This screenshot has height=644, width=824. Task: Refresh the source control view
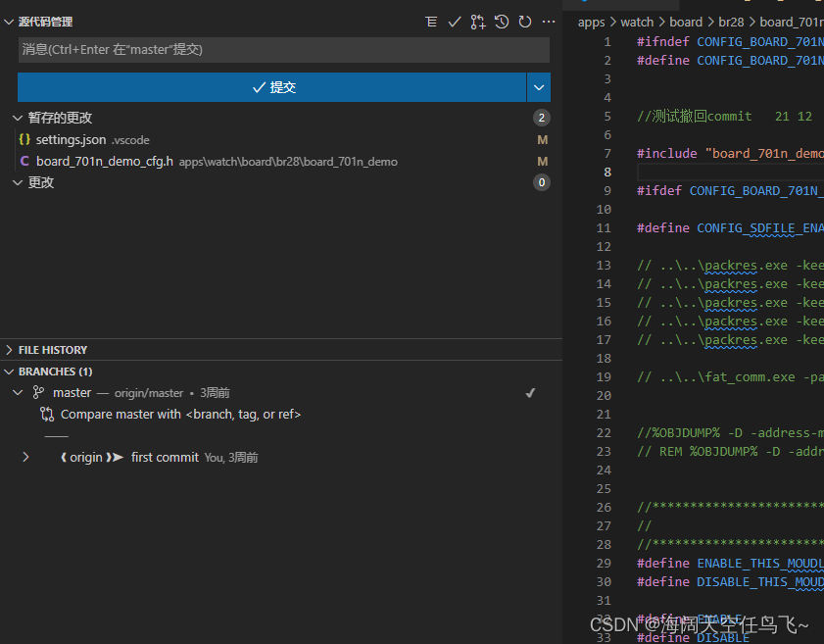[x=524, y=21]
